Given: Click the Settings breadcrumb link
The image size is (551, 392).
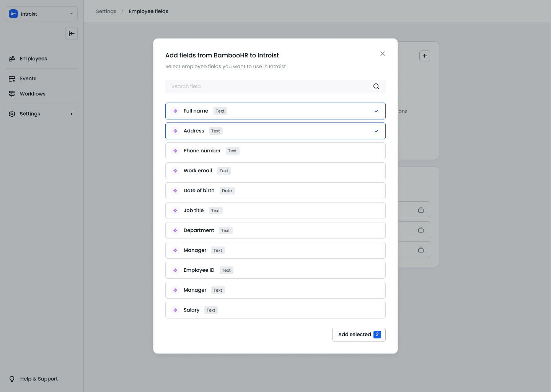Looking at the screenshot, I should pyautogui.click(x=106, y=11).
